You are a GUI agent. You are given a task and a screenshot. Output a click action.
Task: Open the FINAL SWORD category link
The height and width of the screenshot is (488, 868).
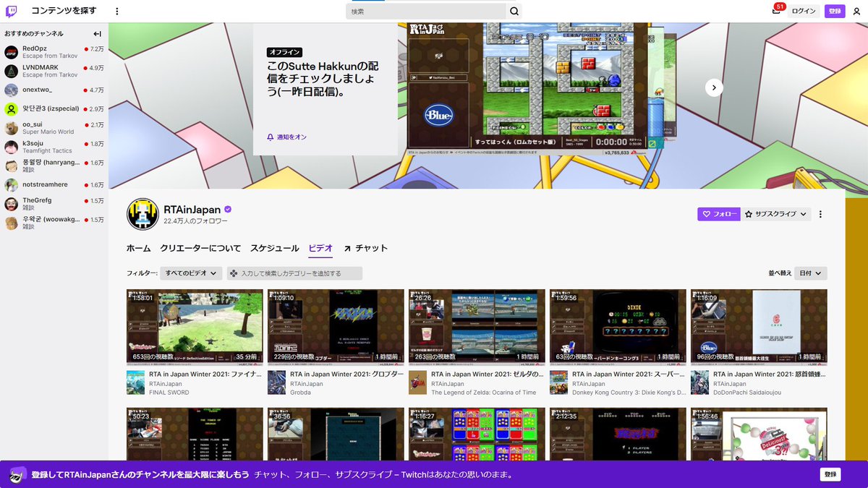pos(169,393)
